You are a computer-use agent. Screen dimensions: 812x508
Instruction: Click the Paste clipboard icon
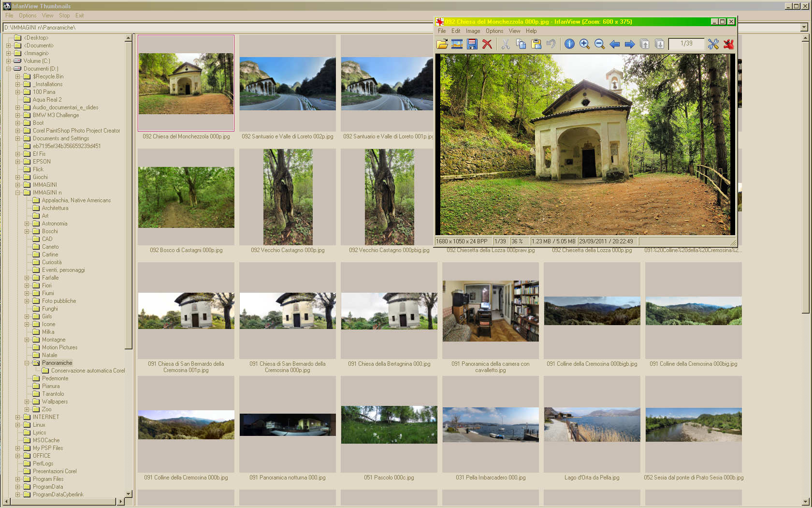pos(536,44)
